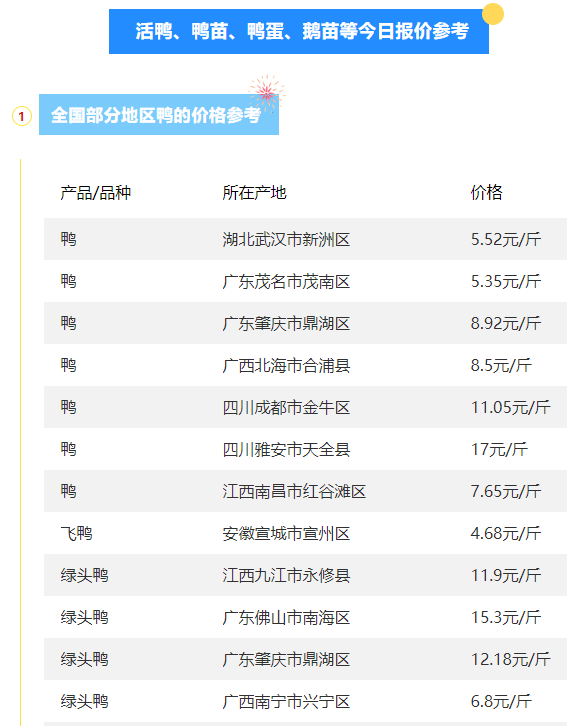Click the blue title banner about duck prices
The width and height of the screenshot is (569, 726).
[299, 31]
